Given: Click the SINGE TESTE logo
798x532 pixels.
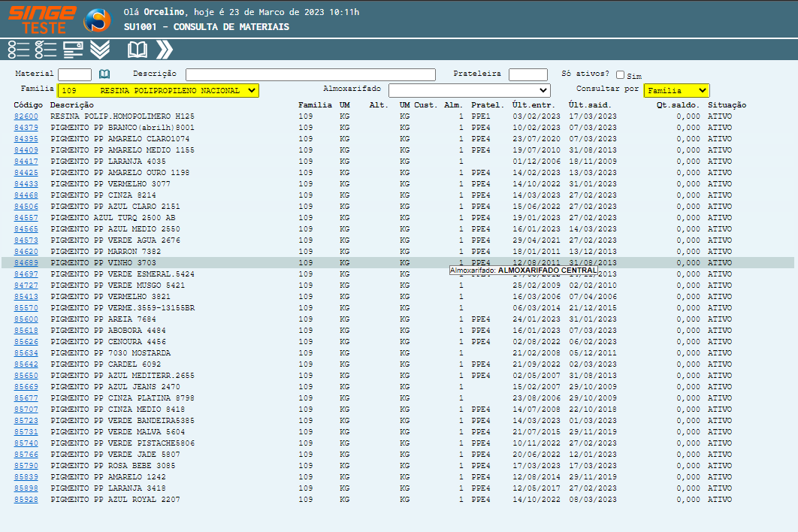Looking at the screenshot, I should coord(42,20).
